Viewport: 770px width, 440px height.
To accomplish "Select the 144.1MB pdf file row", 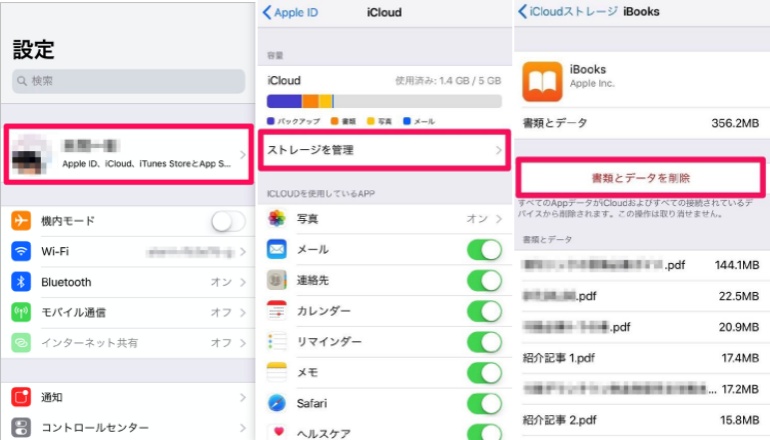I will coord(641,265).
